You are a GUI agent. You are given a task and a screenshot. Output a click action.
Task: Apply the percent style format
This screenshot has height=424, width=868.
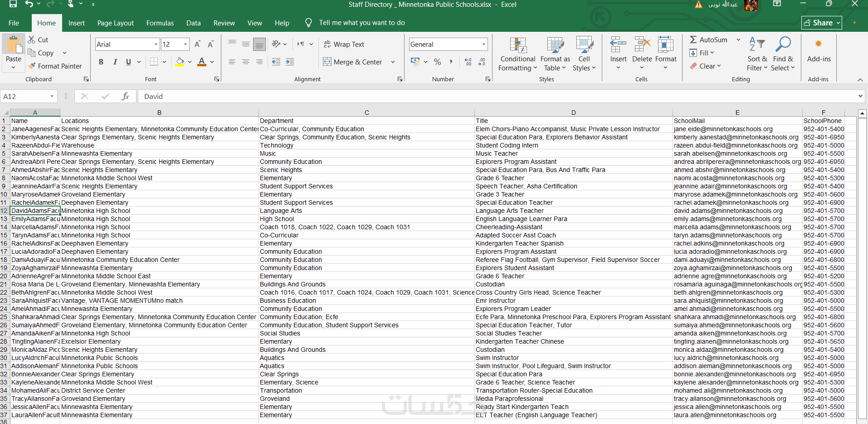437,62
